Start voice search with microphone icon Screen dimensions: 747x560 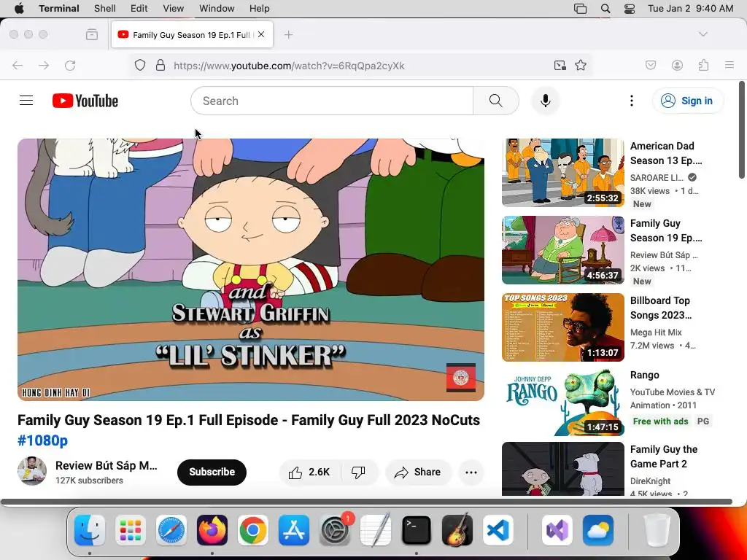point(546,101)
